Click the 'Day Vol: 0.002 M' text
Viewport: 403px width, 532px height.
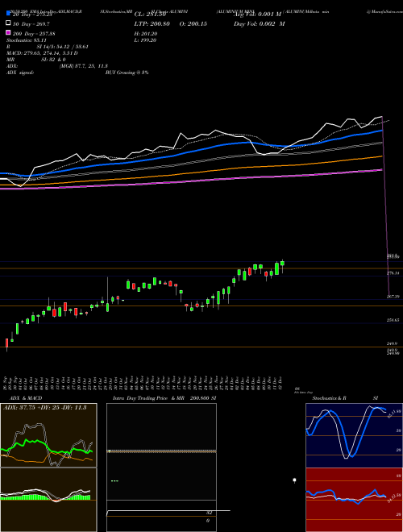260,23
